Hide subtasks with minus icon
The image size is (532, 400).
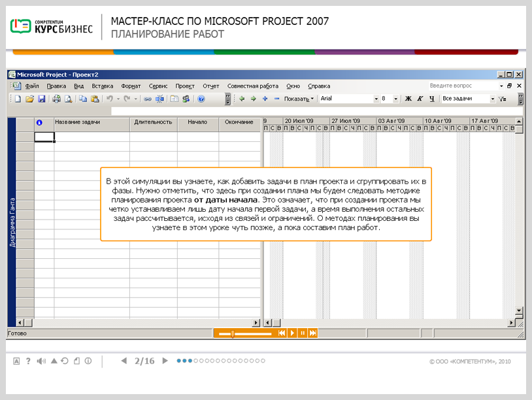click(x=276, y=99)
